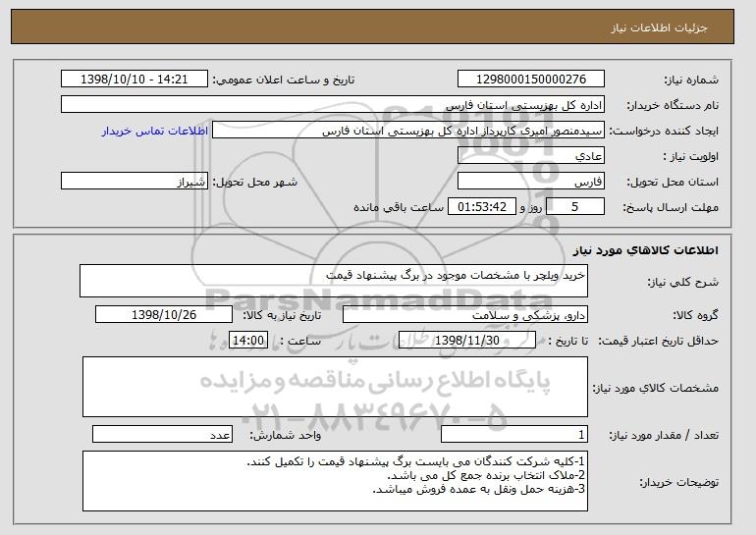
Task: Click the استان محل تحویل label
Action: pos(673,182)
